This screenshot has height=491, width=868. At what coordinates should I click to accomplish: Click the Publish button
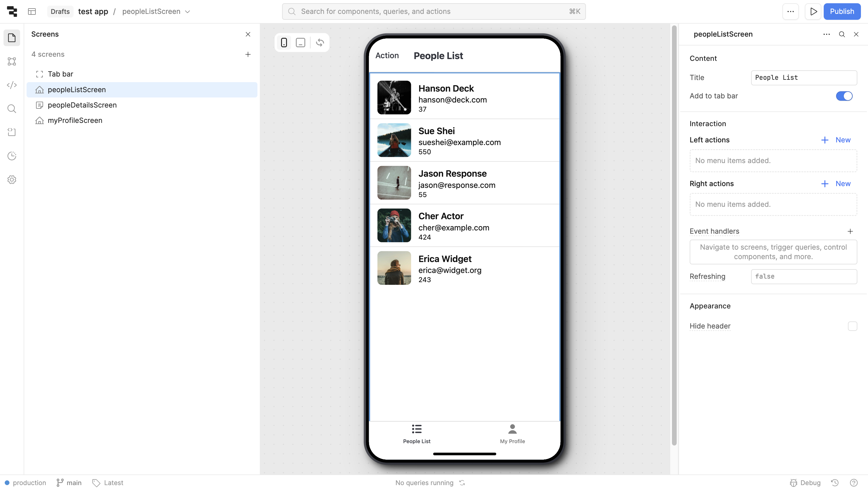click(x=842, y=12)
